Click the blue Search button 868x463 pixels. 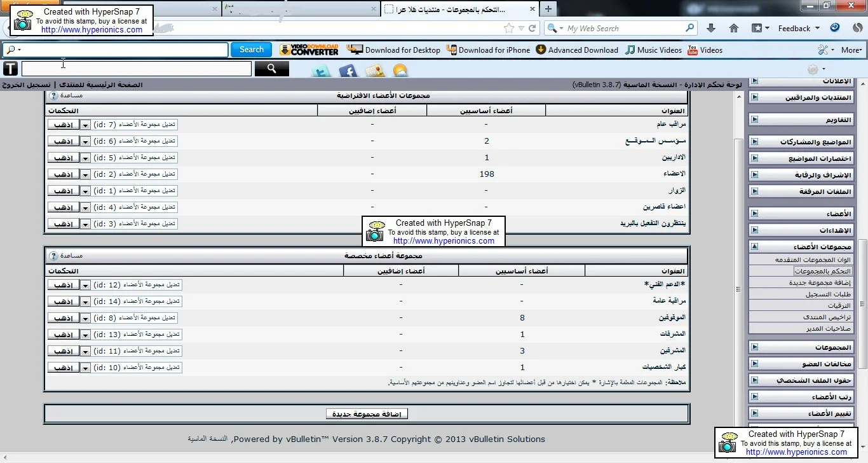251,50
